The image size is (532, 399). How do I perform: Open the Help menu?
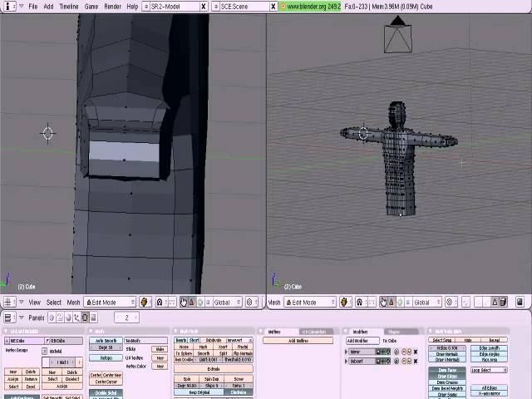132,7
